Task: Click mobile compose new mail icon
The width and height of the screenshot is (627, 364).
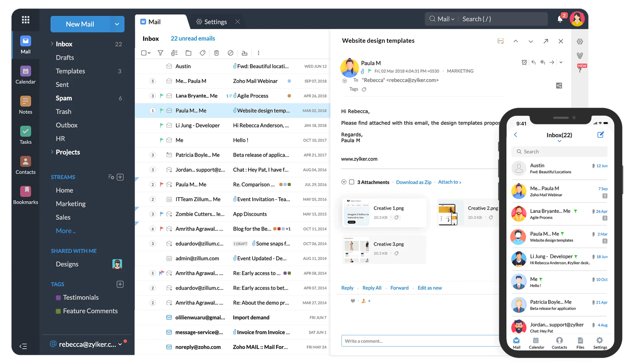Action: 600,135
